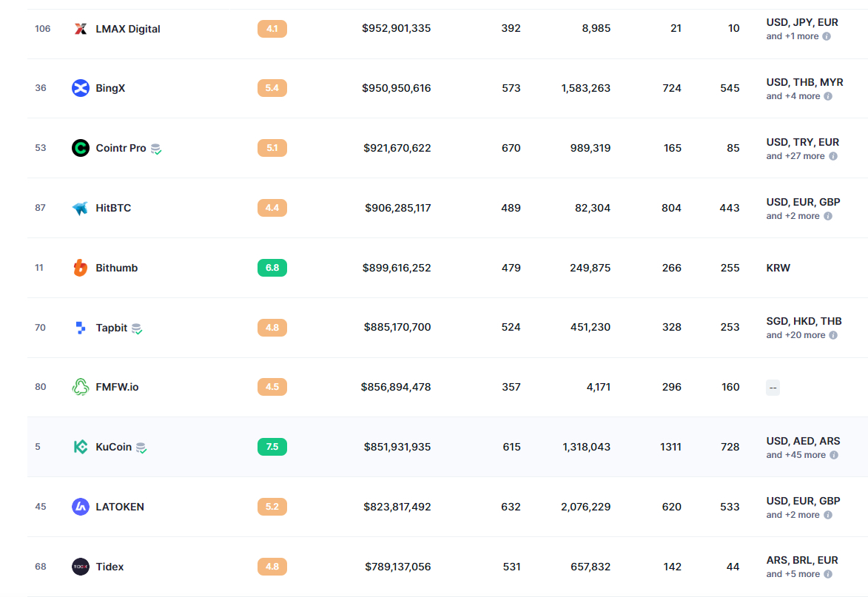Click info icon next to KuCoin's +45 more
Screen dimensions: 868x597
(833, 455)
